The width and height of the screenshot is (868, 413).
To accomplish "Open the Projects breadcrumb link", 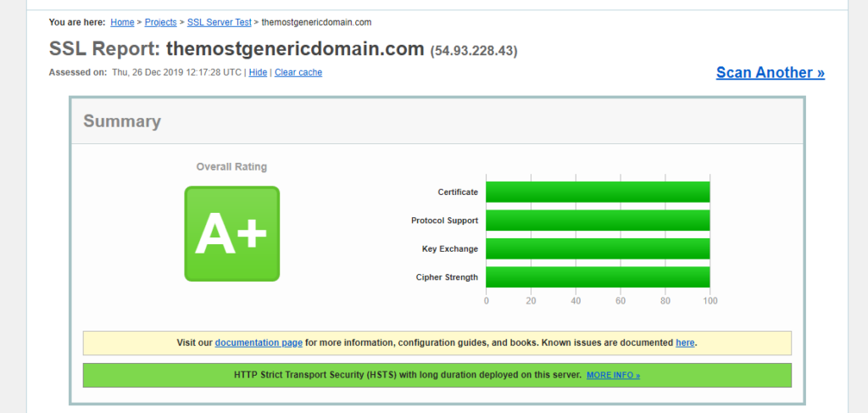I will 160,22.
